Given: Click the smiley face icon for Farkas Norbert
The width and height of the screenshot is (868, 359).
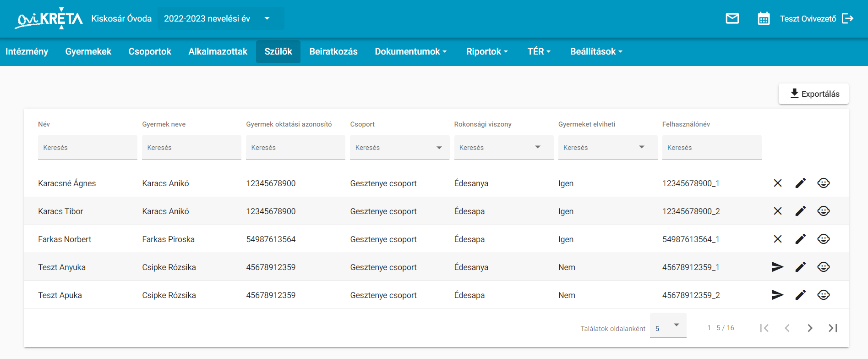Looking at the screenshot, I should click(824, 239).
